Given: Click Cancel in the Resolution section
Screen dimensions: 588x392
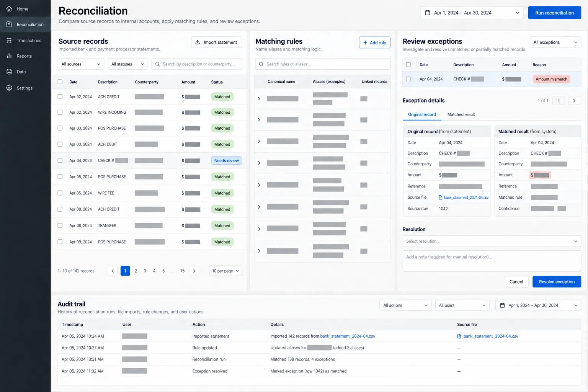Looking at the screenshot, I should tap(516, 282).
